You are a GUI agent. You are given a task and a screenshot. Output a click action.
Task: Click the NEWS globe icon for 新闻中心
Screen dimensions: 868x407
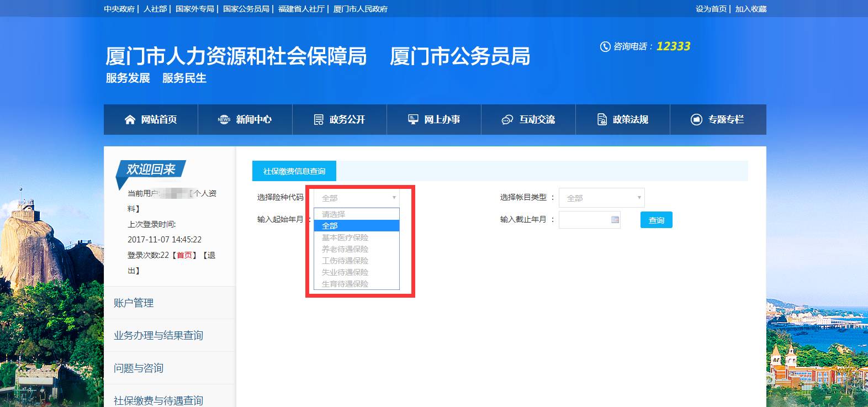224,120
